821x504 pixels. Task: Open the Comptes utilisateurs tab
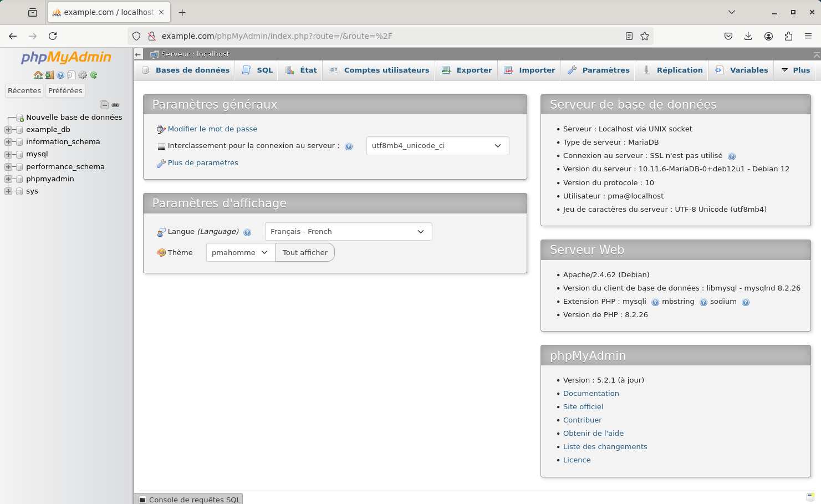click(379, 70)
